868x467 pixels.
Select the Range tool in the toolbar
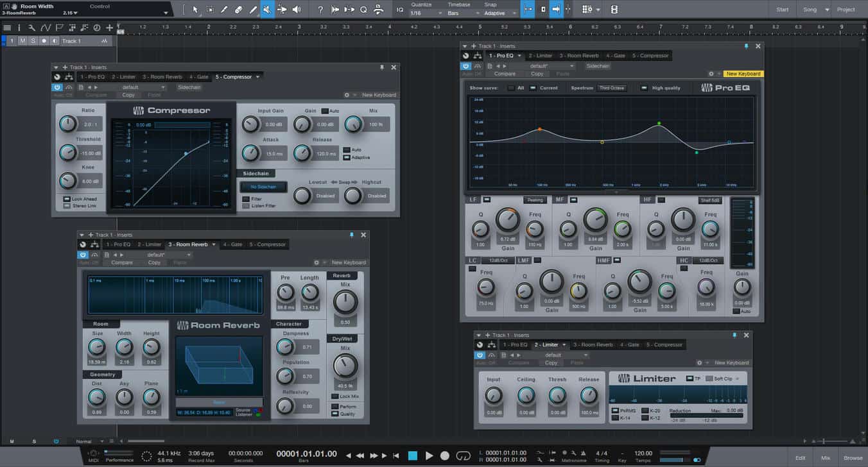click(210, 10)
